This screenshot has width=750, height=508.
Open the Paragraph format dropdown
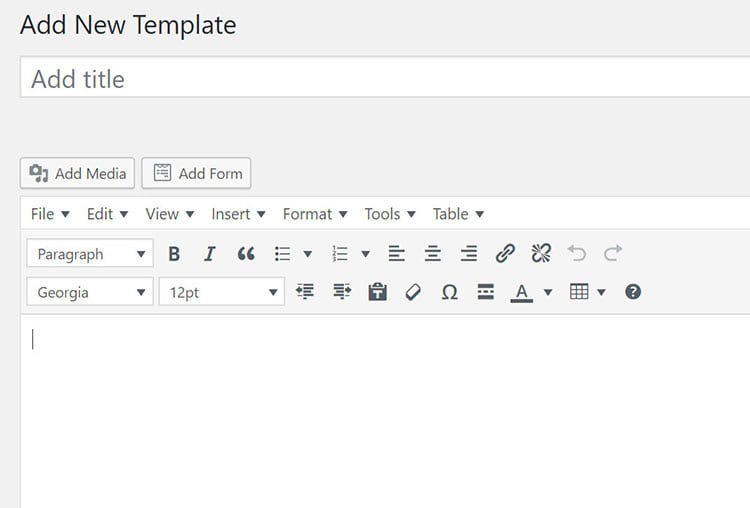tap(90, 254)
